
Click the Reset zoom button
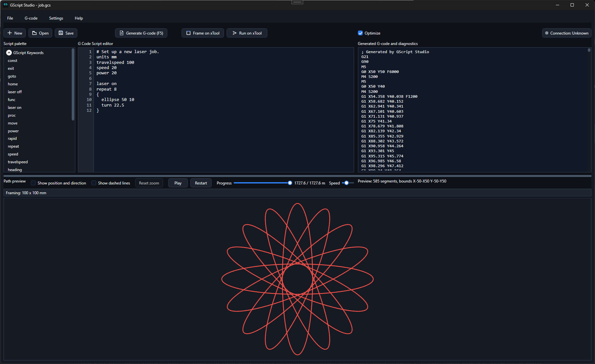coord(149,183)
